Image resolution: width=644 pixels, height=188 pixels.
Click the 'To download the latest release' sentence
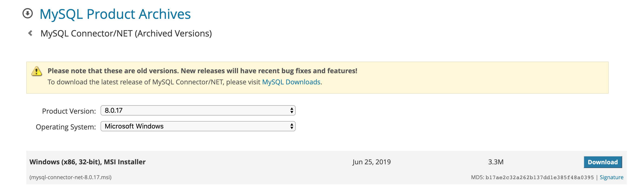click(154, 82)
